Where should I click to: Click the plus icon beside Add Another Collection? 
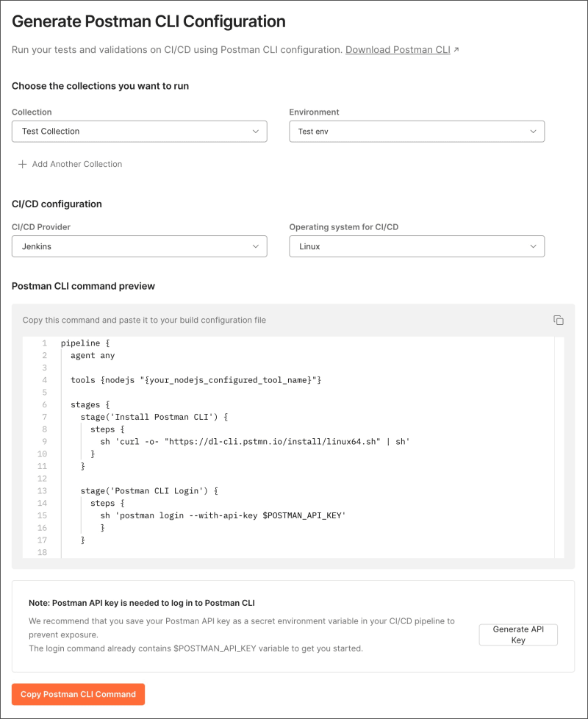point(21,164)
